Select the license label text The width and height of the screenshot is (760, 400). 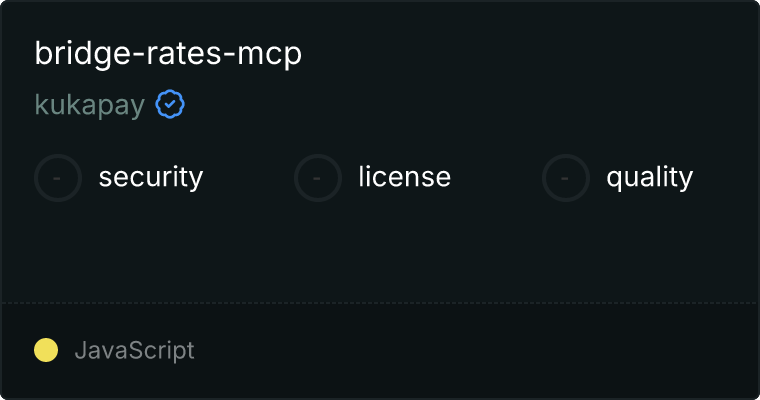405,176
